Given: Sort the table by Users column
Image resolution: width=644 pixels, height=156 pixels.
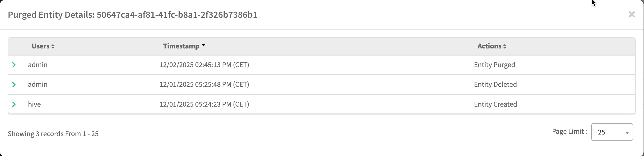Looking at the screenshot, I should (43, 46).
